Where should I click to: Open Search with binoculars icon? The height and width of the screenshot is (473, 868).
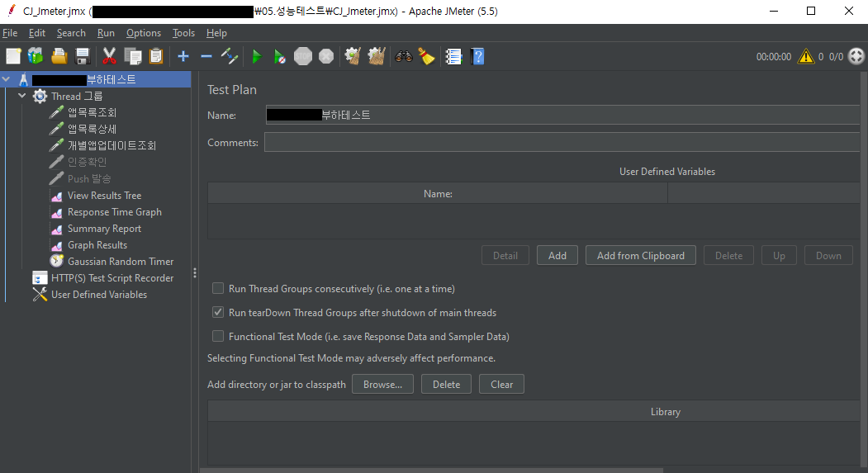point(404,56)
